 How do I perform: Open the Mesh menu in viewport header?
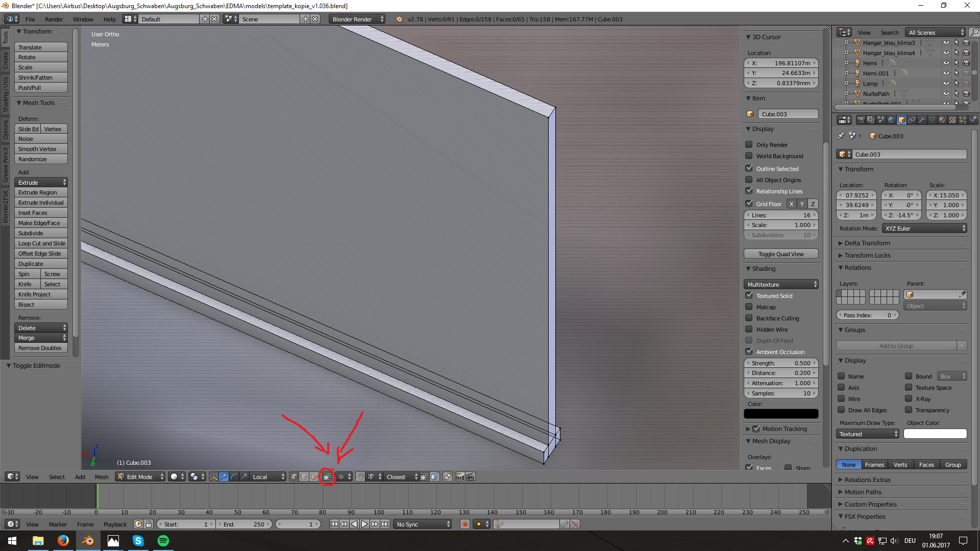(x=102, y=477)
